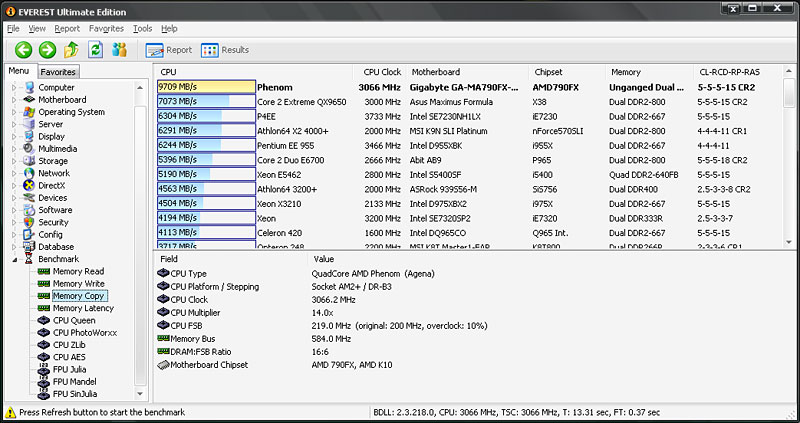Select the Memory Copy benchmark item
This screenshot has height=423, width=800.
coord(79,296)
